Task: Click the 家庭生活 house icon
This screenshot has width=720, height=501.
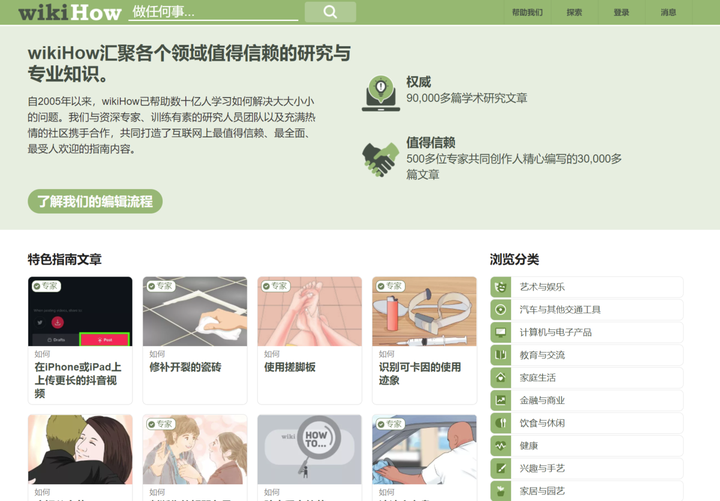Action: click(x=501, y=377)
